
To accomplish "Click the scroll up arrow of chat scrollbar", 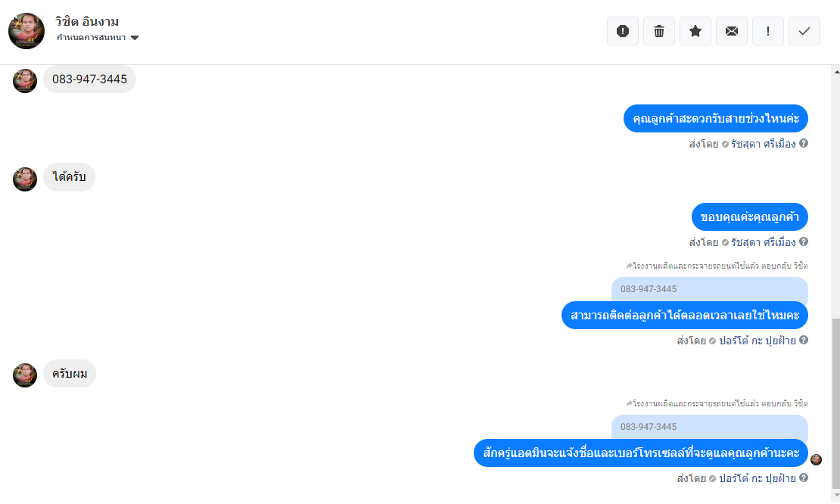I will pyautogui.click(x=836, y=71).
